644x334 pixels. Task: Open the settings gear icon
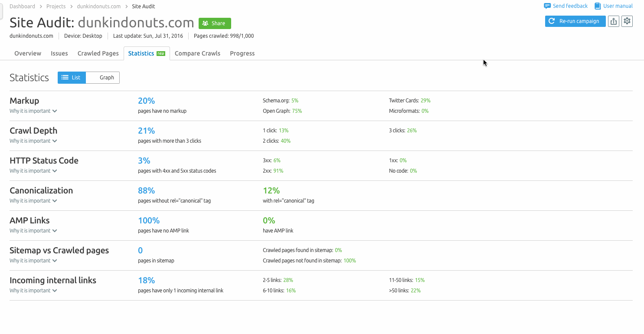627,21
